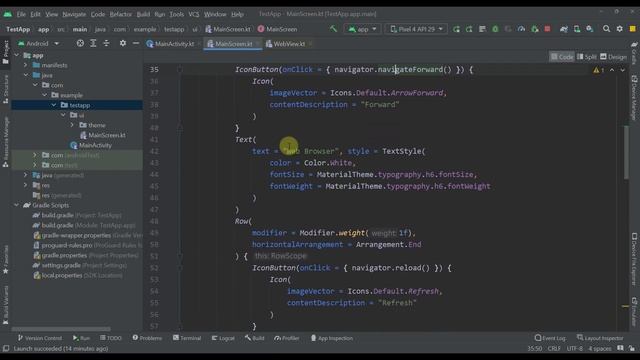Open the Logcat tool window
This screenshot has height=360, width=640.
tap(223, 338)
